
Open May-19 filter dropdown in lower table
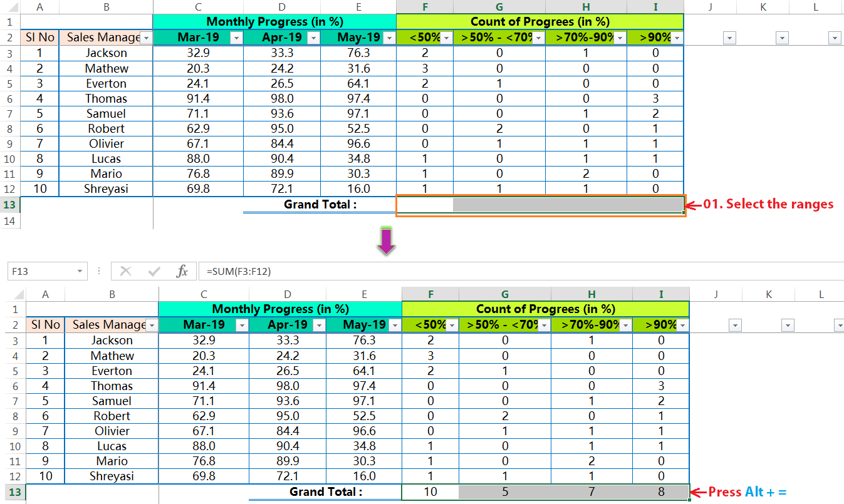coord(395,326)
